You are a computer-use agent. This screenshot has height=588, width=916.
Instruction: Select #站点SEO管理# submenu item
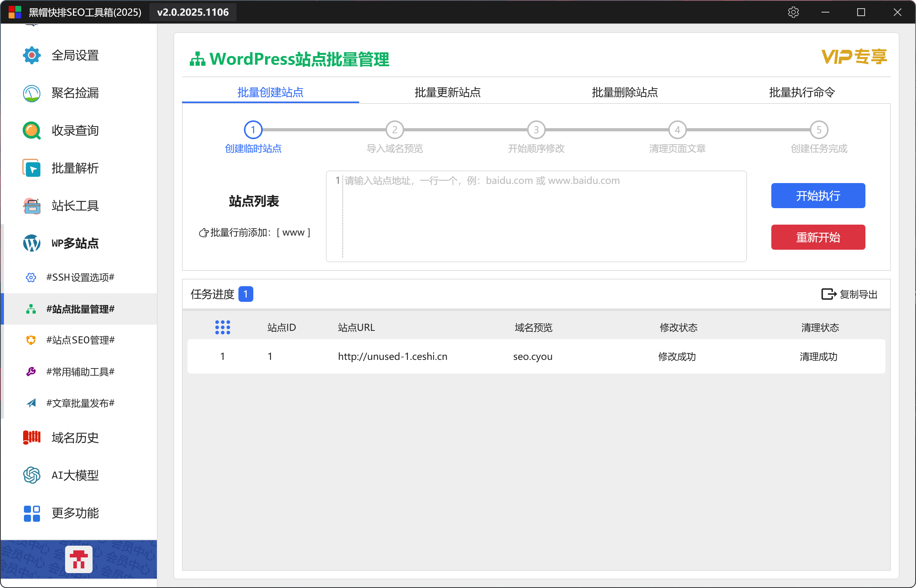point(80,340)
